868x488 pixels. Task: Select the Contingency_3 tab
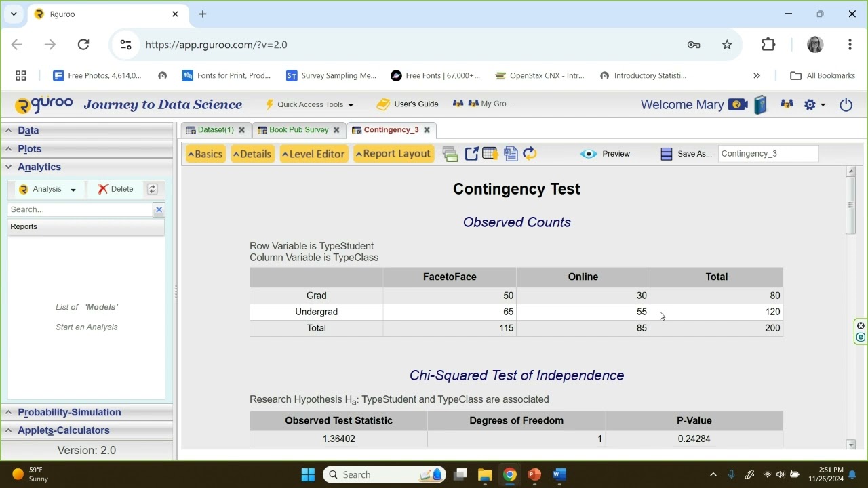(391, 129)
